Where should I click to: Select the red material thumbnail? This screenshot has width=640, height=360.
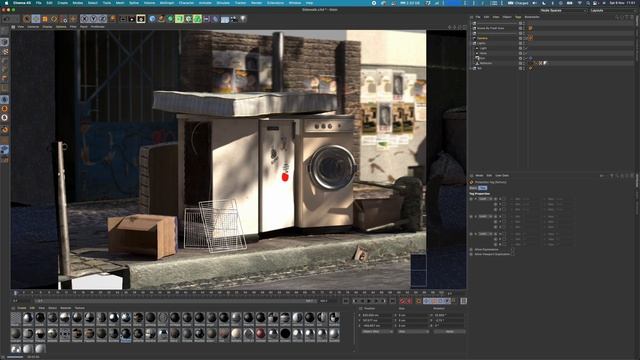coord(261,334)
